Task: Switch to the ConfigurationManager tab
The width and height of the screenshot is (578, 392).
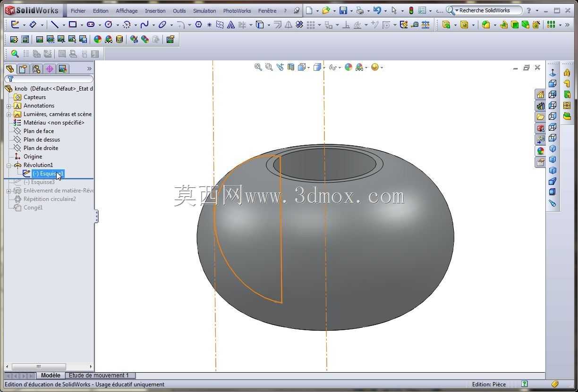Action: pos(36,69)
